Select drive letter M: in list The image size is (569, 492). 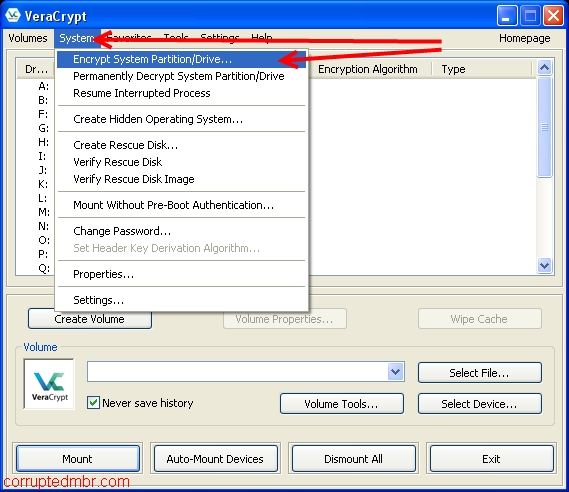point(43,212)
